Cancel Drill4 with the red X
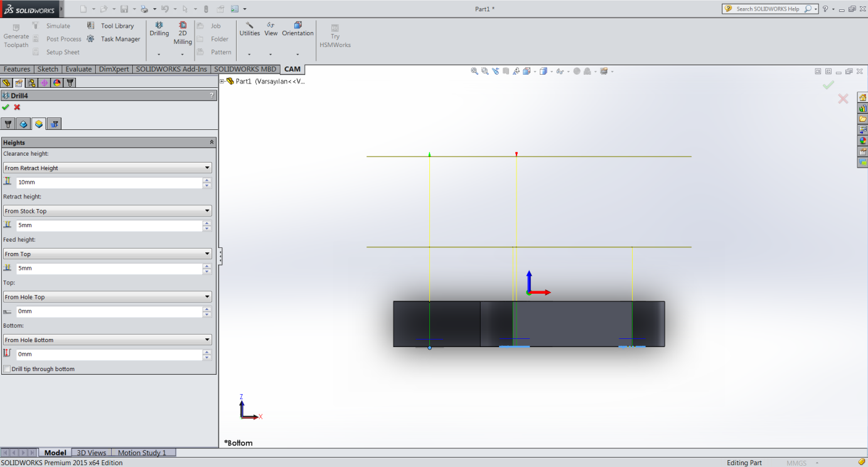Image resolution: width=868 pixels, height=467 pixels. click(17, 107)
